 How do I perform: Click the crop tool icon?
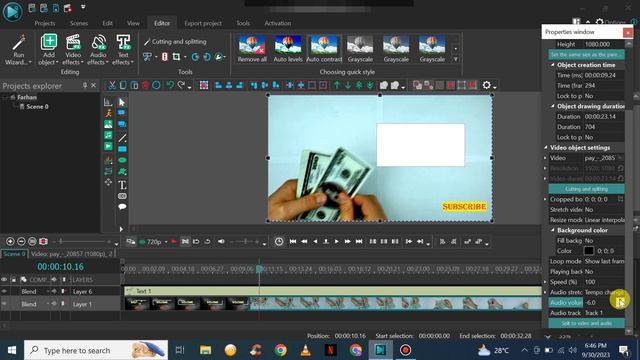176,57
